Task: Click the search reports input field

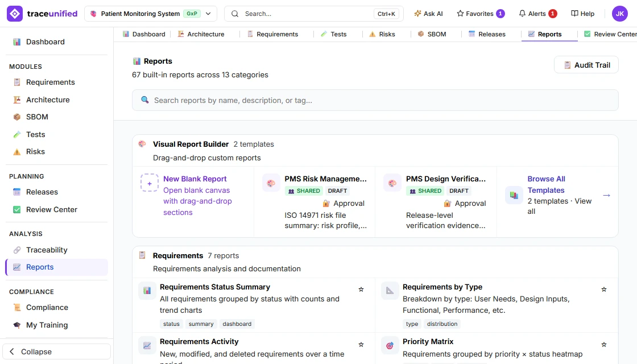Action: click(375, 100)
